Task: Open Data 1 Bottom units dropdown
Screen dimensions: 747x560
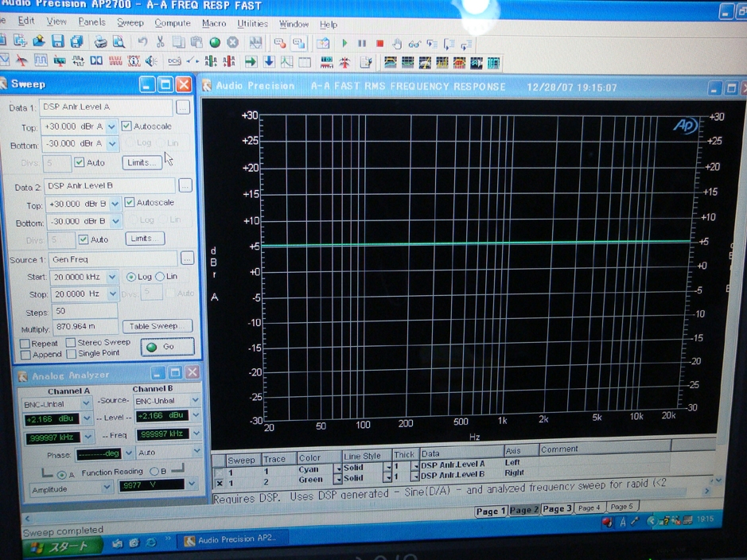Action: [x=112, y=144]
